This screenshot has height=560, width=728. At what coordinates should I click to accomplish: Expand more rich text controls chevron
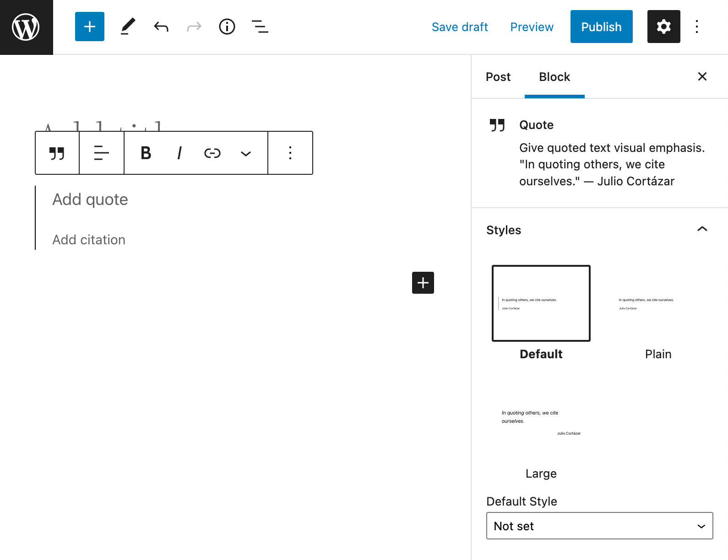(246, 154)
